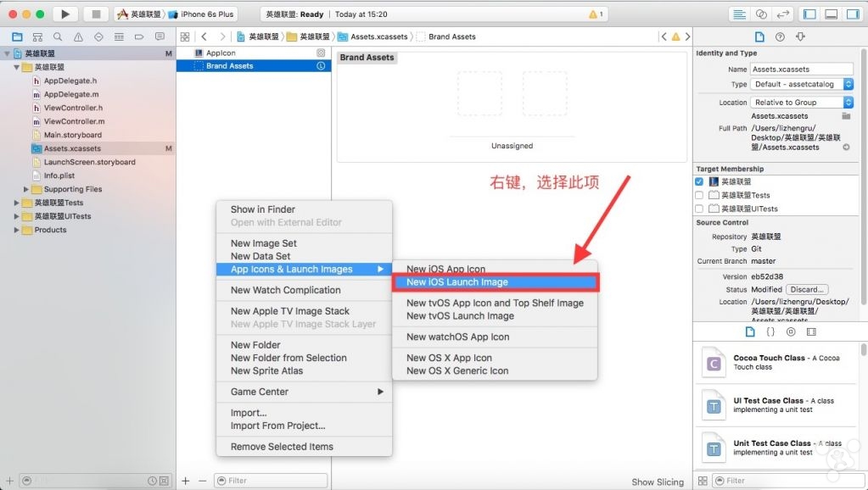868x490 pixels.
Task: Show the Quick Help inspector
Action: pyautogui.click(x=780, y=37)
